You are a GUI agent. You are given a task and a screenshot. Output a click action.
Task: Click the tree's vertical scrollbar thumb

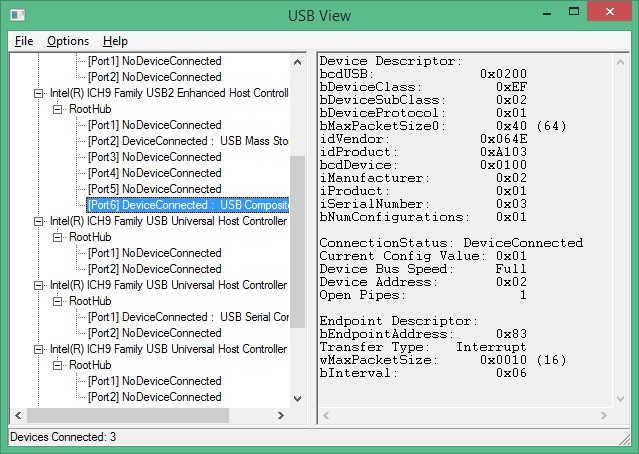(298, 225)
